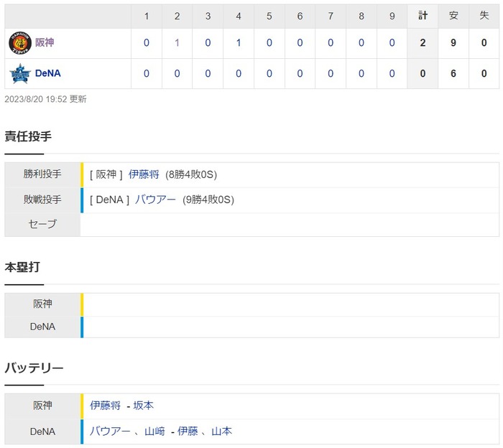Click 伊藤将 in the battery section

pyautogui.click(x=105, y=406)
